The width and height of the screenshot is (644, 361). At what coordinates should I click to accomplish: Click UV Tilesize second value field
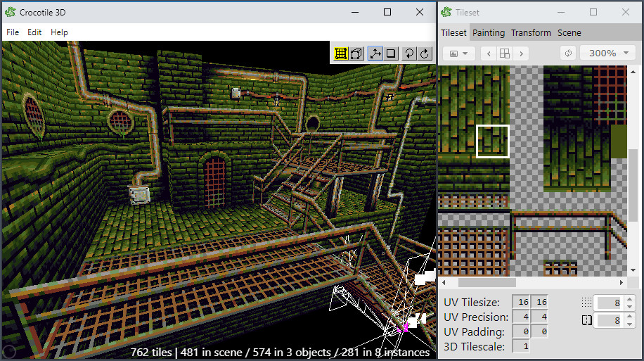pyautogui.click(x=540, y=302)
